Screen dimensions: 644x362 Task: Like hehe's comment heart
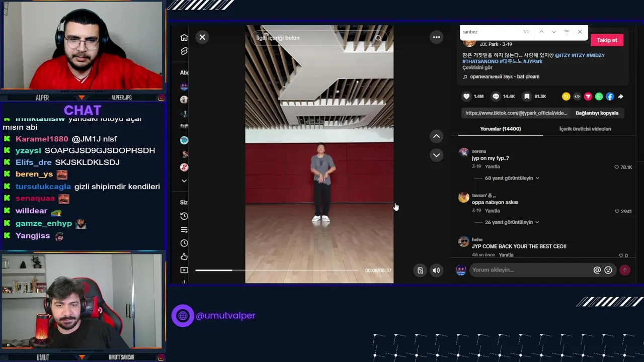click(620, 255)
